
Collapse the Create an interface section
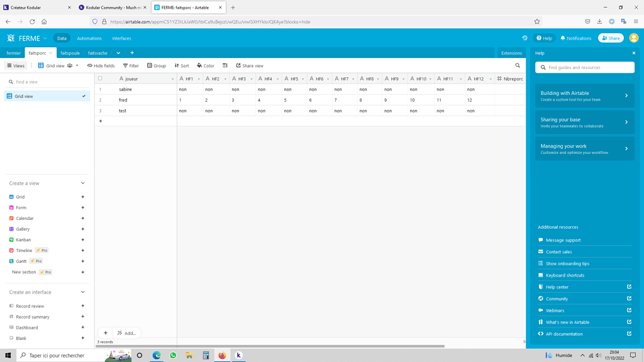[82, 292]
